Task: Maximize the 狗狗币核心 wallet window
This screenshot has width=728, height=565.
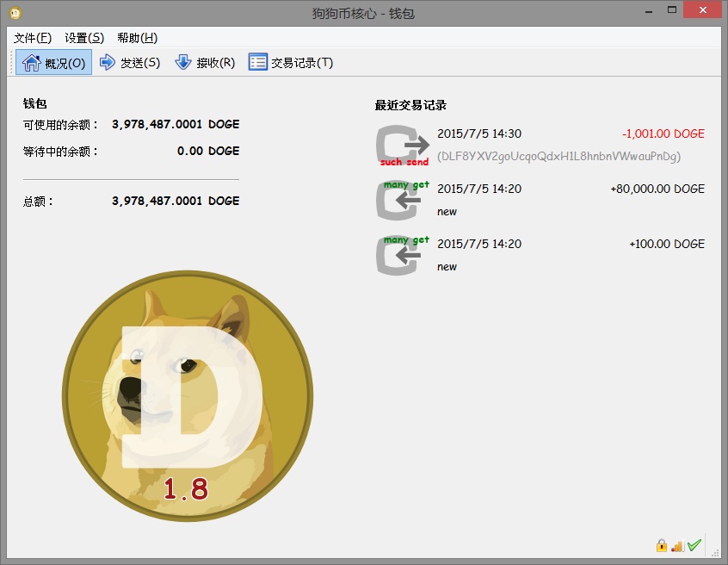Action: 672,10
